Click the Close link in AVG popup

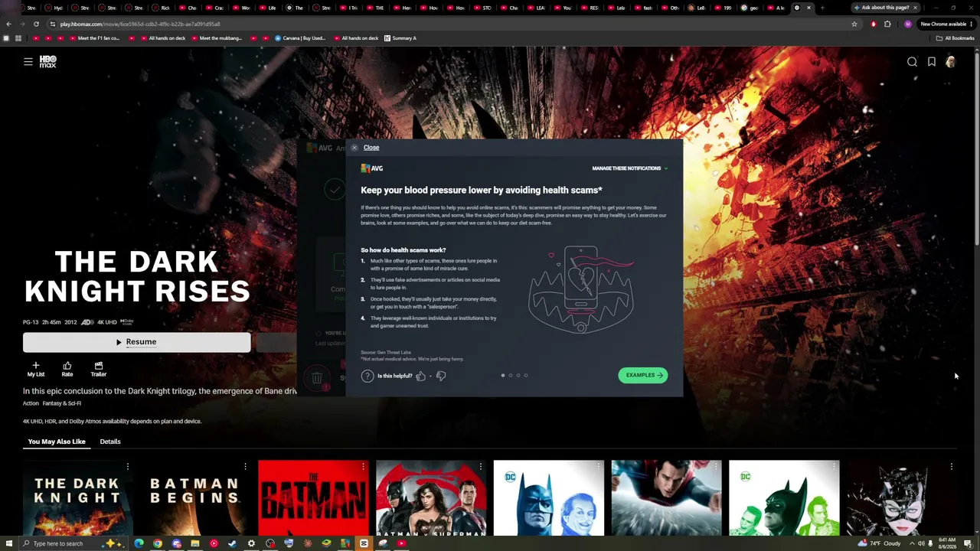click(371, 148)
